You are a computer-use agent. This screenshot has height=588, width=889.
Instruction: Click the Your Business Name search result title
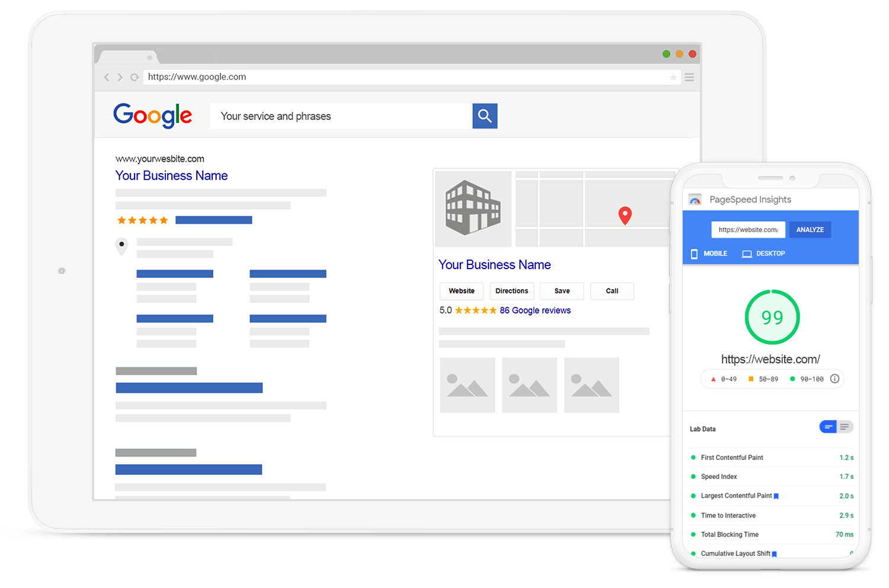(x=171, y=176)
